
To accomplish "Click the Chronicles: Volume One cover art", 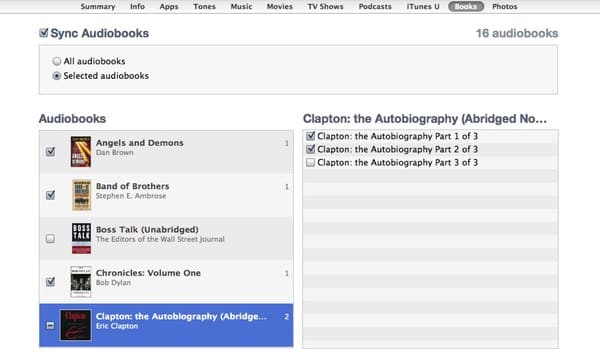I will tap(81, 282).
